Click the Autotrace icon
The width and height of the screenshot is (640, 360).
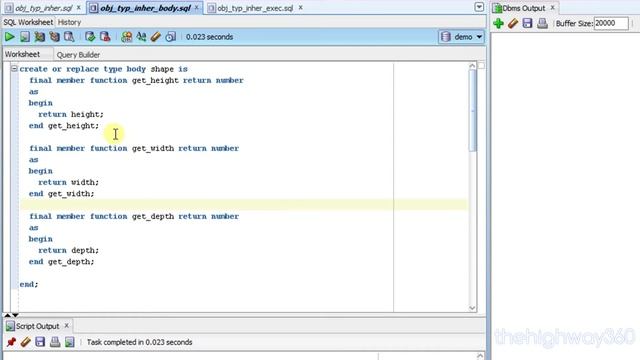[54, 37]
